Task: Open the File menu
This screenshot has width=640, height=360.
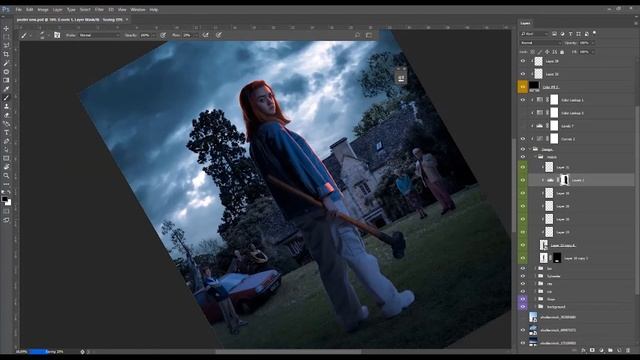Action: (x=19, y=9)
